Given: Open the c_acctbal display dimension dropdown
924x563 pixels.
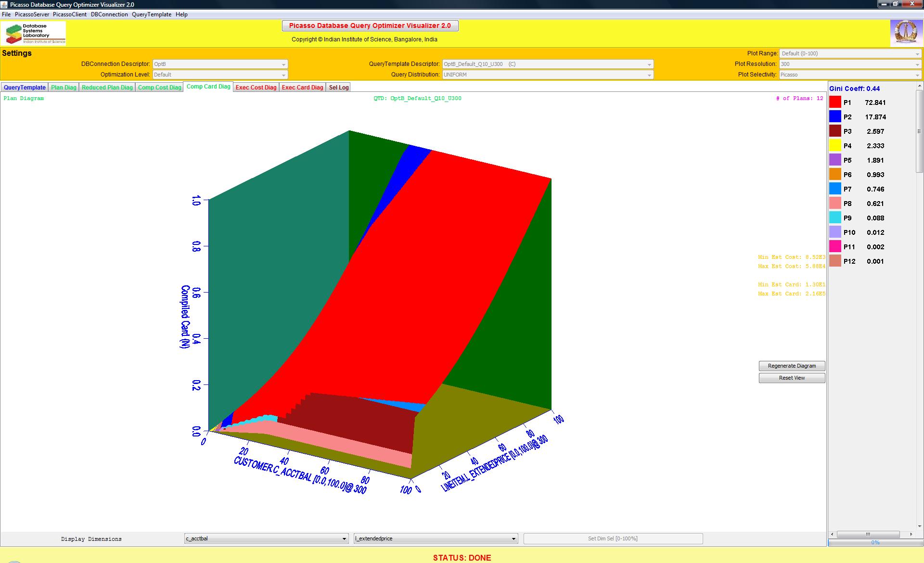Looking at the screenshot, I should [x=266, y=538].
